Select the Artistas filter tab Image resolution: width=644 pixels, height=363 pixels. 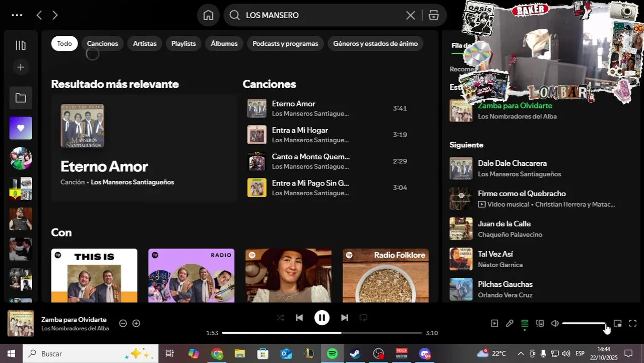145,43
